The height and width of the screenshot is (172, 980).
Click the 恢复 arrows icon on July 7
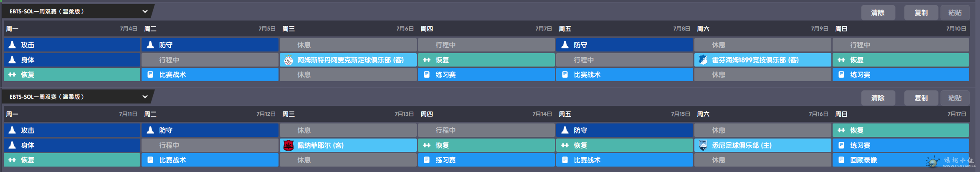pos(427,60)
